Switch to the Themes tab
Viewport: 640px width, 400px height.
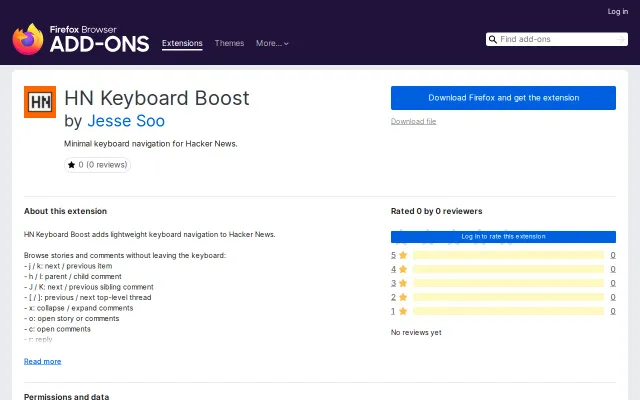coord(229,43)
